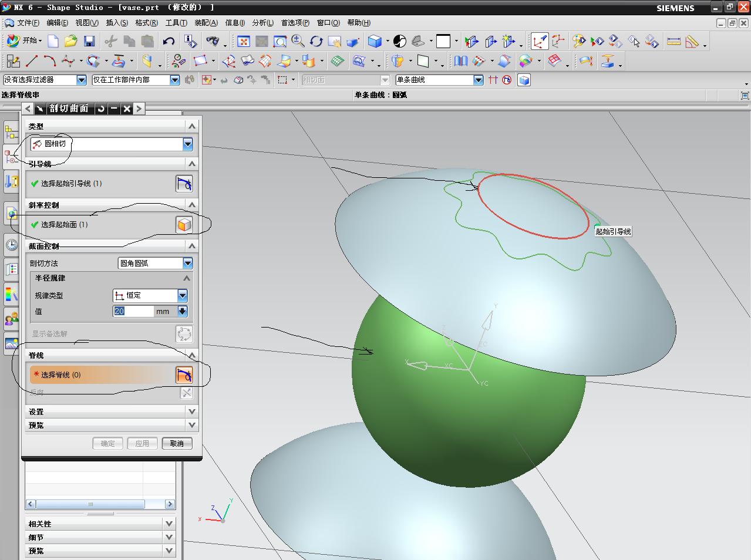Open the 插入(S) menu
This screenshot has height=560, width=751.
pos(117,23)
